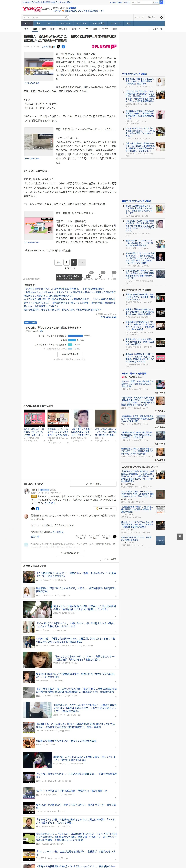This screenshot has height=868, width=186.
Task: Open the 経済 category
Action: pos(52,29)
